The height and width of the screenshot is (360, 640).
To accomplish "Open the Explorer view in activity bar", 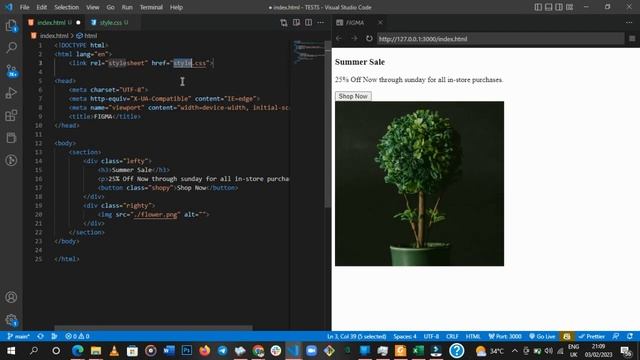I will pos(11,26).
